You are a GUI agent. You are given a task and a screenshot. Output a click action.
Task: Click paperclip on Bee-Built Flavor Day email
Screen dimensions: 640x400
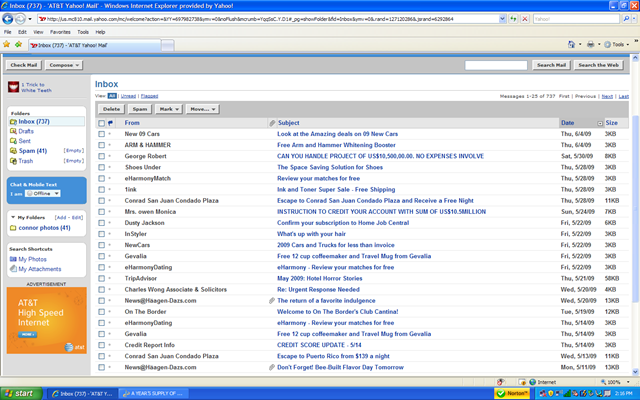coord(272,367)
